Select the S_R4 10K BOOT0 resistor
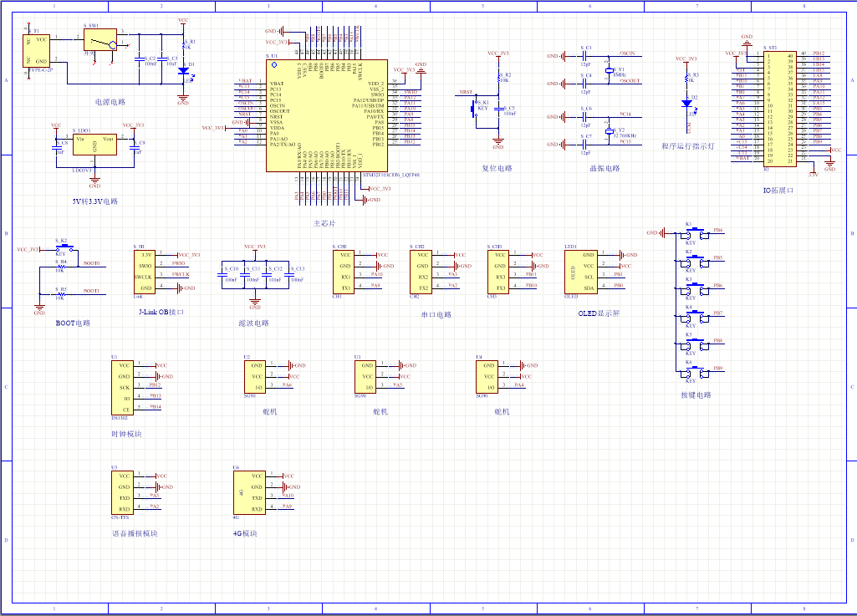Viewport: 857px width, 616px height. pyautogui.click(x=61, y=267)
